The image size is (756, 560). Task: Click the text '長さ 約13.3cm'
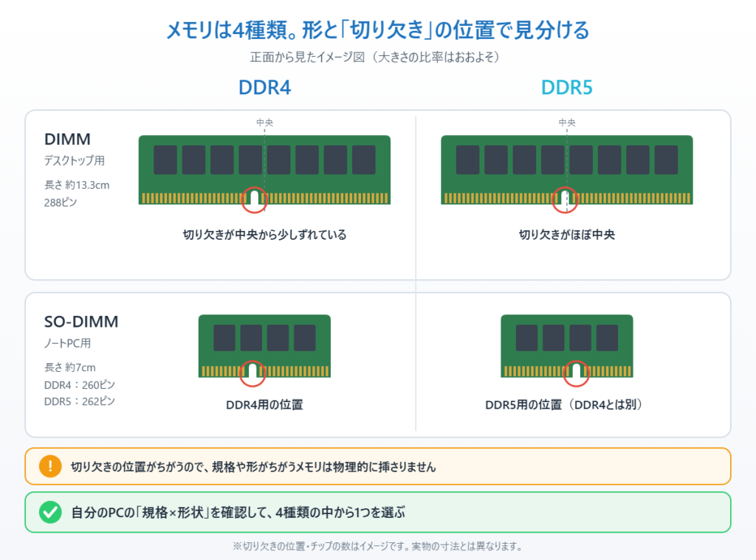(x=77, y=185)
